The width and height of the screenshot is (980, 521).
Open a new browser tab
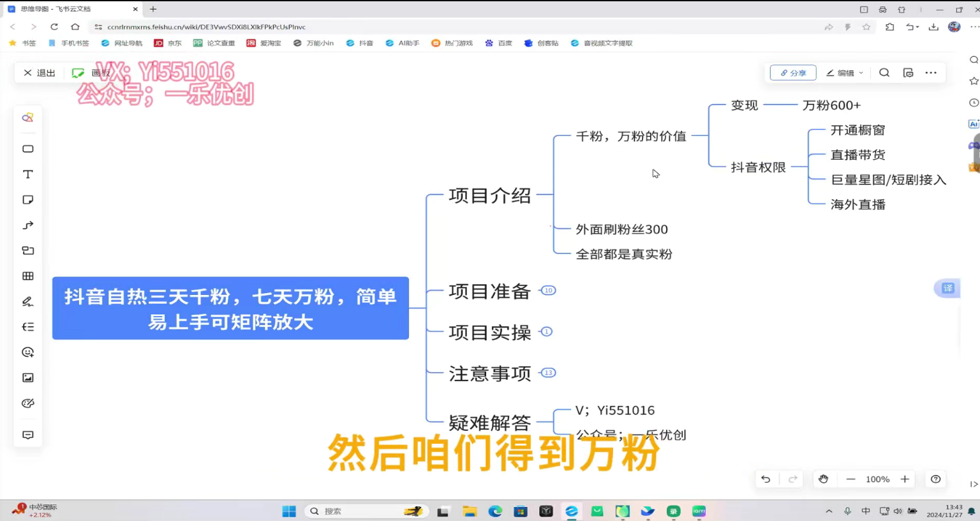click(153, 9)
